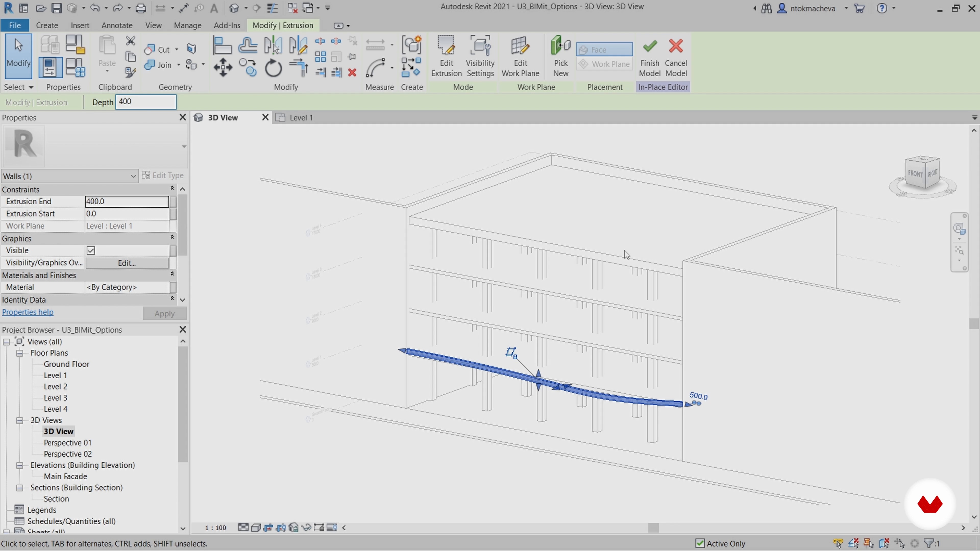This screenshot has height=551, width=980.
Task: Collapse the 3D Views tree node
Action: pos(19,420)
